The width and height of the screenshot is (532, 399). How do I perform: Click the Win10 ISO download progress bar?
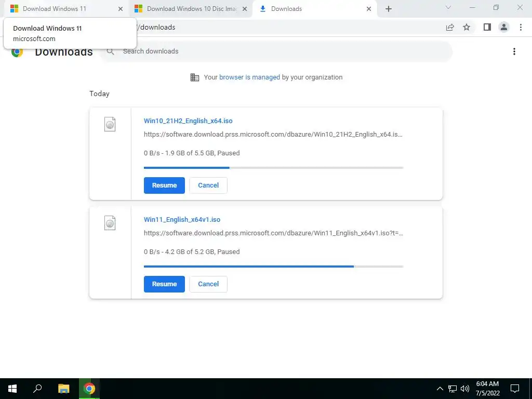click(x=273, y=168)
